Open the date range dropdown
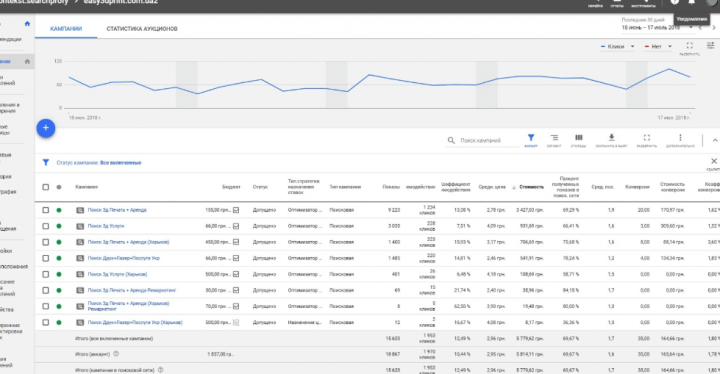This screenshot has width=720, height=374. [x=657, y=28]
